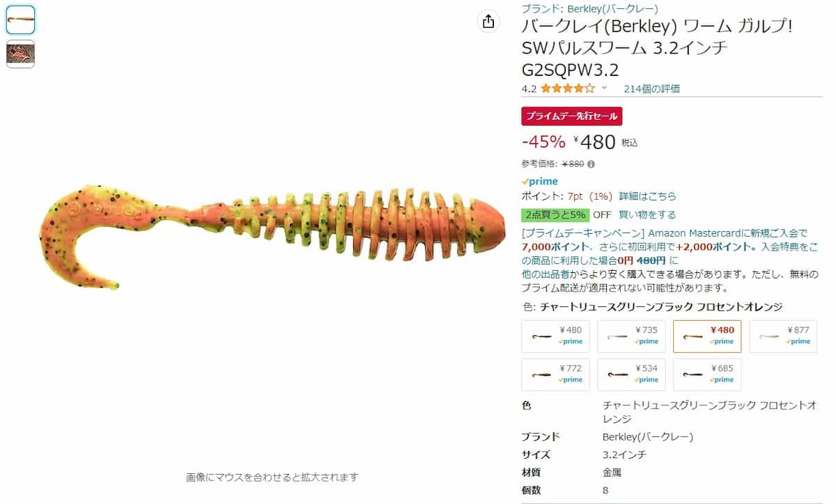Open the 214個の評価 reviews link

pyautogui.click(x=652, y=88)
